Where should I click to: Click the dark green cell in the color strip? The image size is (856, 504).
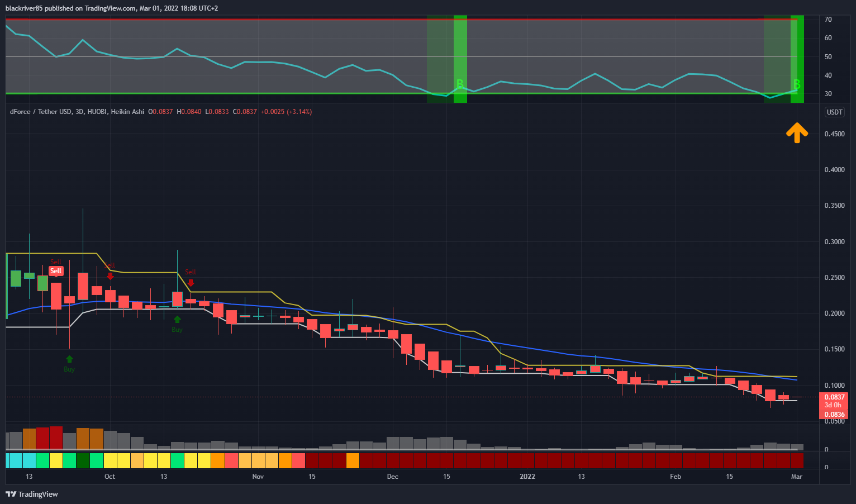tap(83, 460)
